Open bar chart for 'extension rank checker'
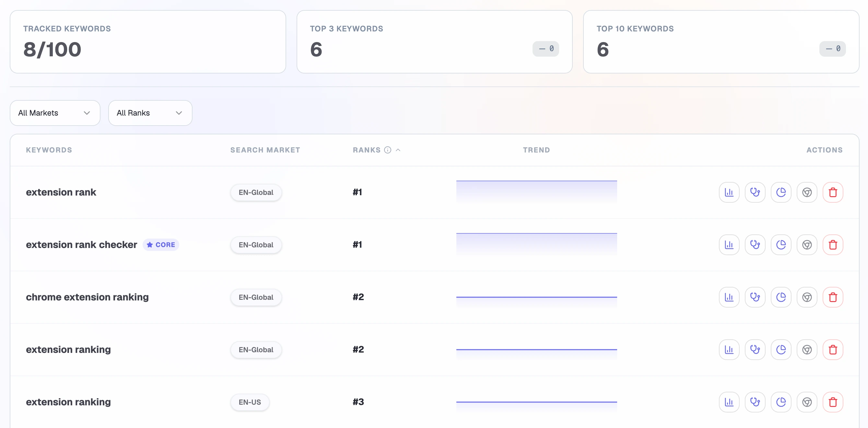The height and width of the screenshot is (428, 868). pos(729,245)
